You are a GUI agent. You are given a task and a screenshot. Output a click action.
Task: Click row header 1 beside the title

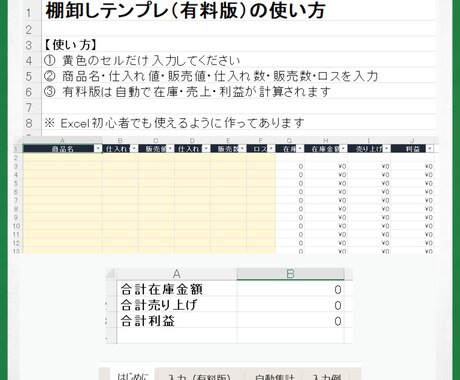click(29, 13)
